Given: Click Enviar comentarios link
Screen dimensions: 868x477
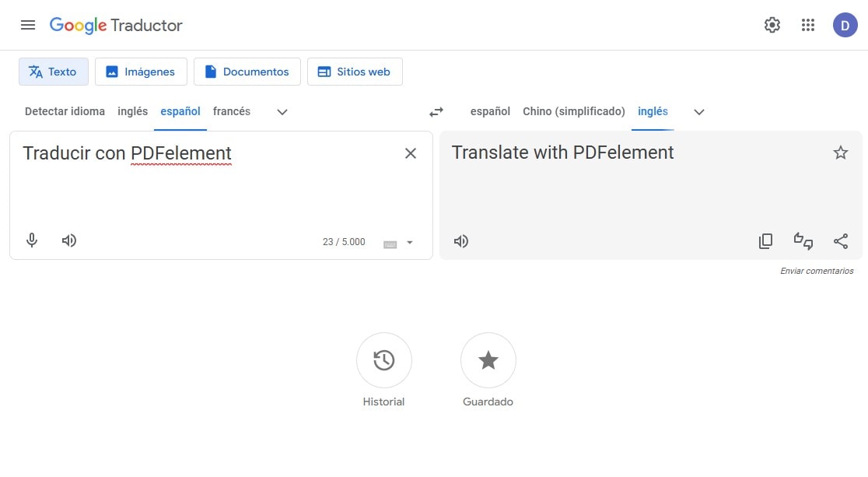Looking at the screenshot, I should point(817,271).
